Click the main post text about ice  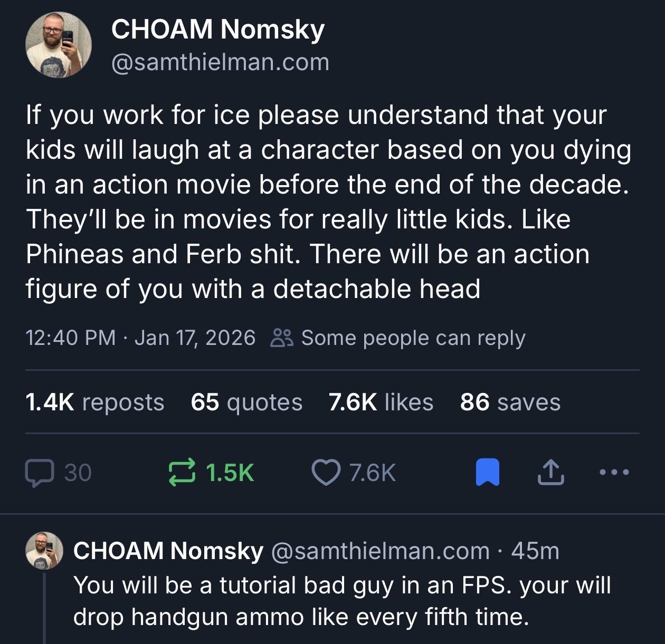click(327, 201)
